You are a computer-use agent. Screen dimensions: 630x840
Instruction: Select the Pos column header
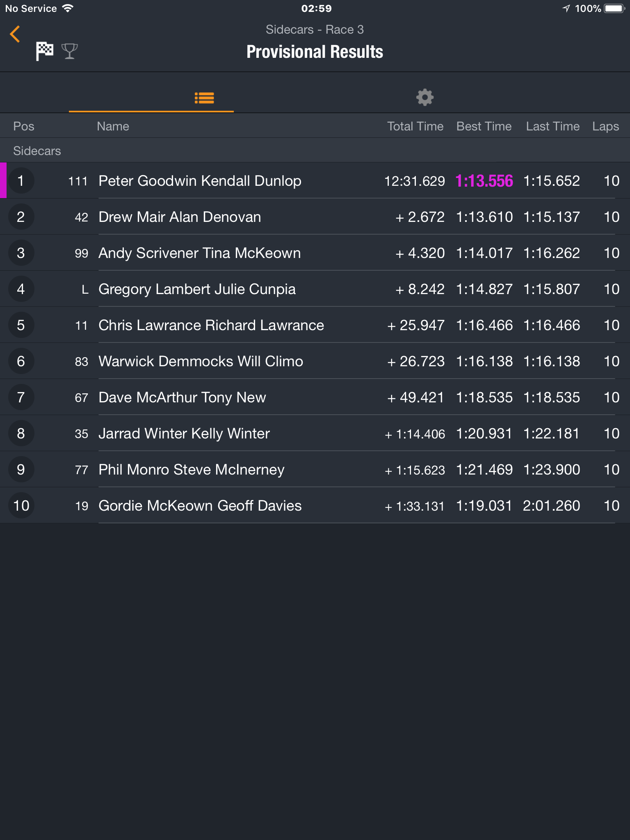24,126
